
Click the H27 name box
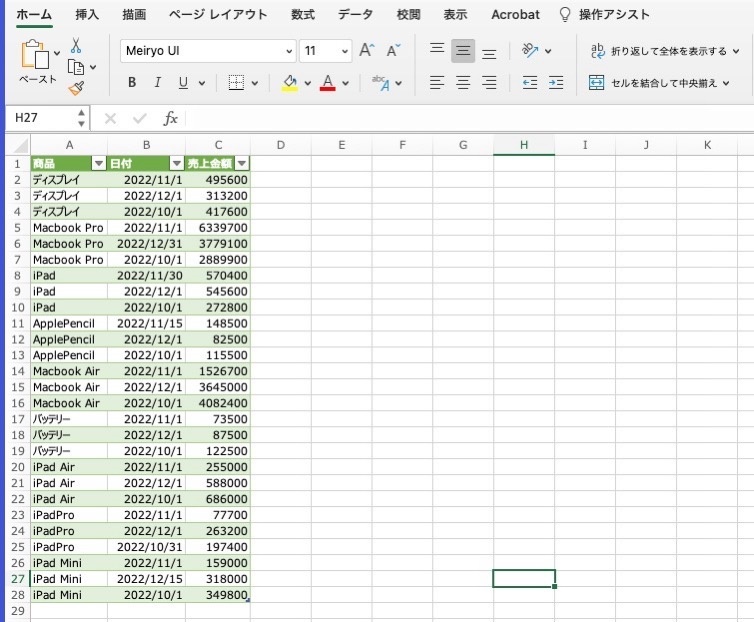click(42, 118)
